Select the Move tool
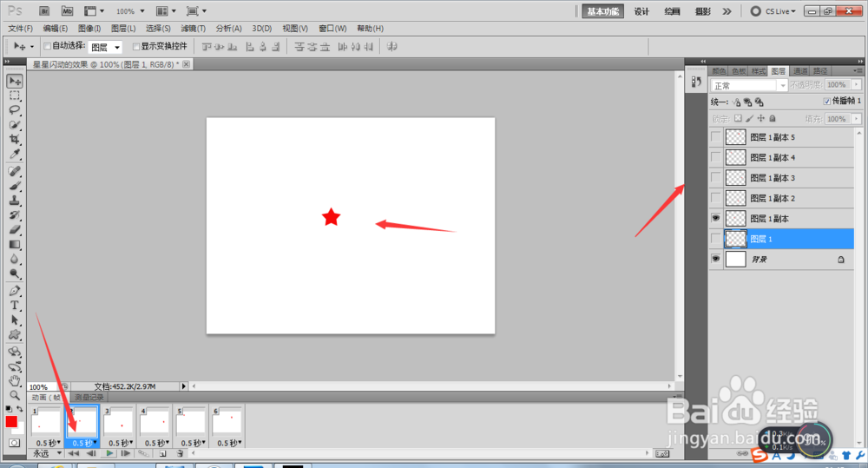Image resolution: width=868 pixels, height=468 pixels. tap(15, 81)
